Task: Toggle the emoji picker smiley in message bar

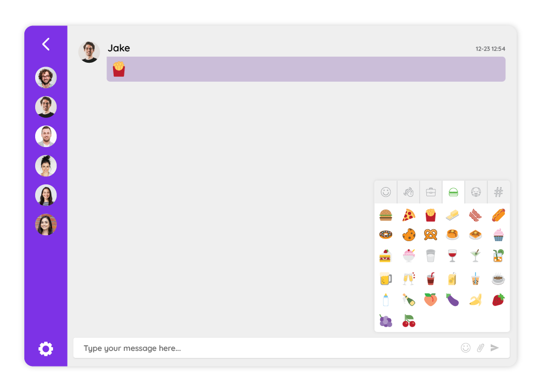Action: tap(465, 348)
